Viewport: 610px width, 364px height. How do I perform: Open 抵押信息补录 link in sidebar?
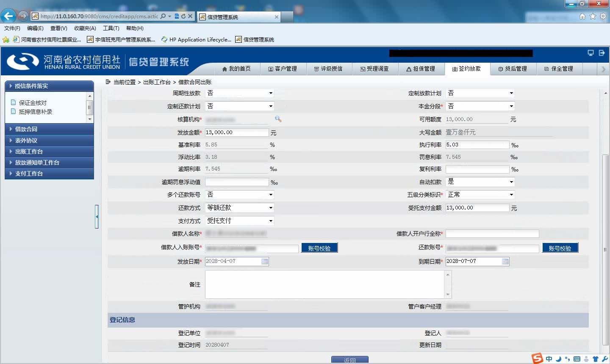[36, 112]
